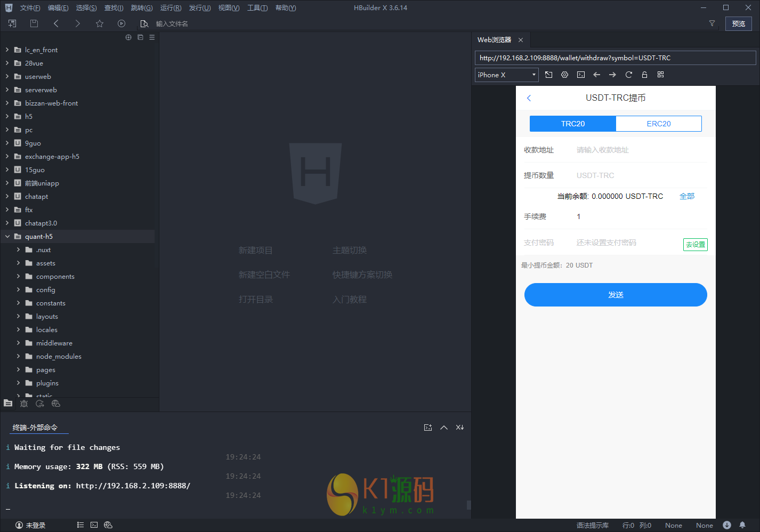Open browser developer console icon
The image size is (760, 532).
click(x=581, y=75)
